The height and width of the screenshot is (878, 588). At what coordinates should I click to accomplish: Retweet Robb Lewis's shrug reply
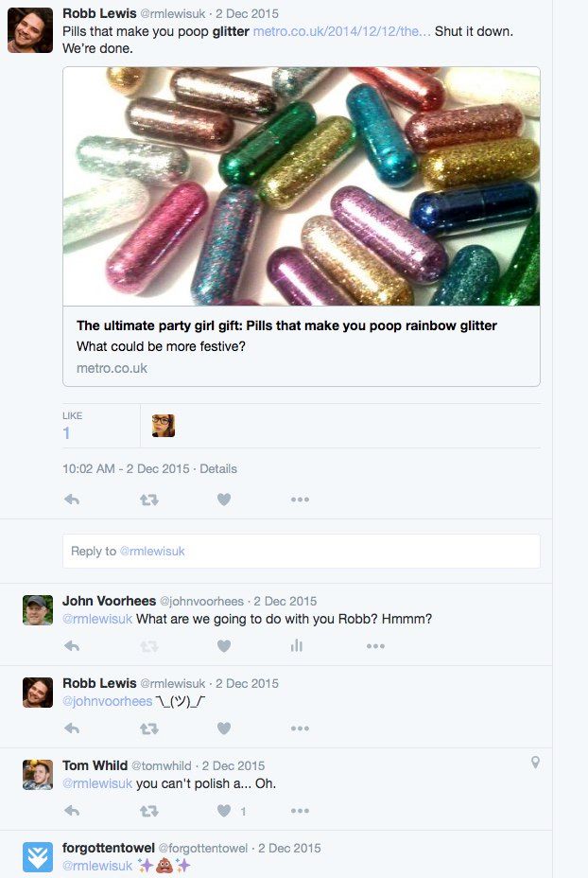pyautogui.click(x=148, y=729)
